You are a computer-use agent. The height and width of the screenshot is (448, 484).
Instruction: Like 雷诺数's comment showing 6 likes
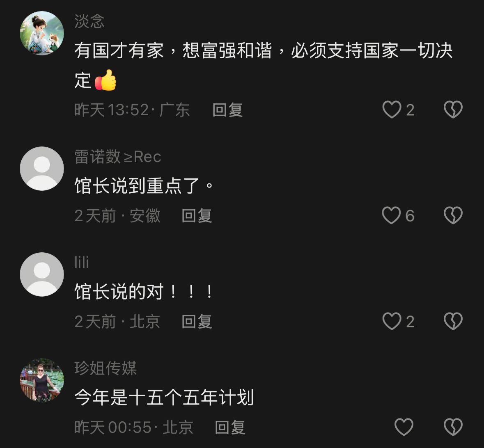coord(391,215)
